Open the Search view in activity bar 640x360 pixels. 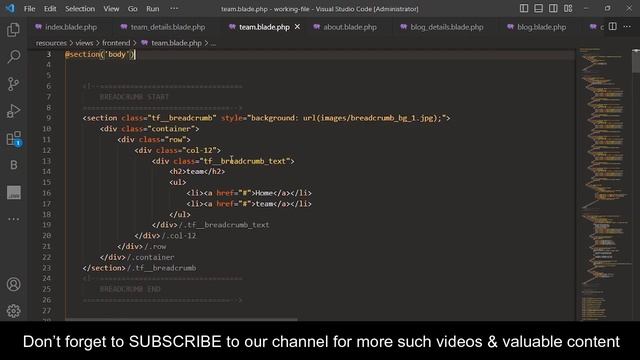click(x=13, y=57)
